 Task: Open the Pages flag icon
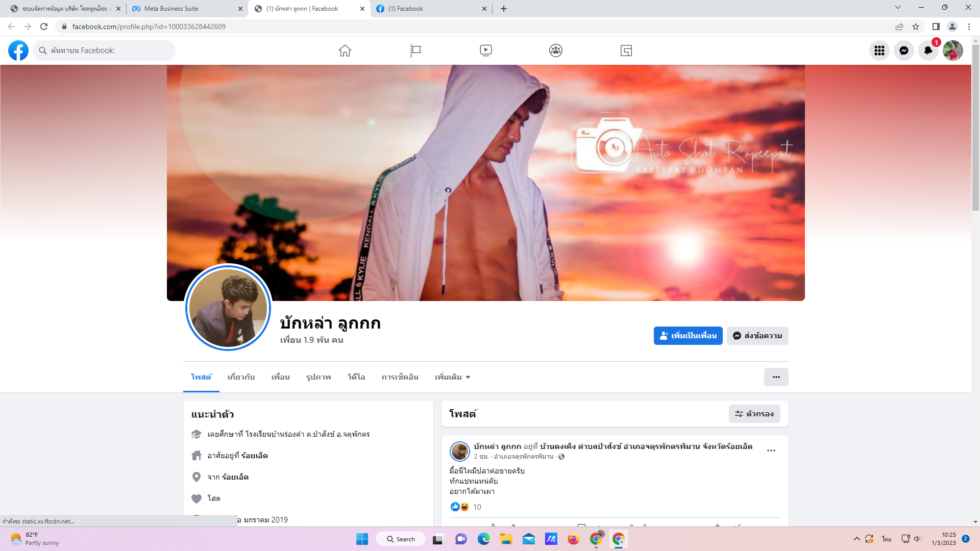415,51
